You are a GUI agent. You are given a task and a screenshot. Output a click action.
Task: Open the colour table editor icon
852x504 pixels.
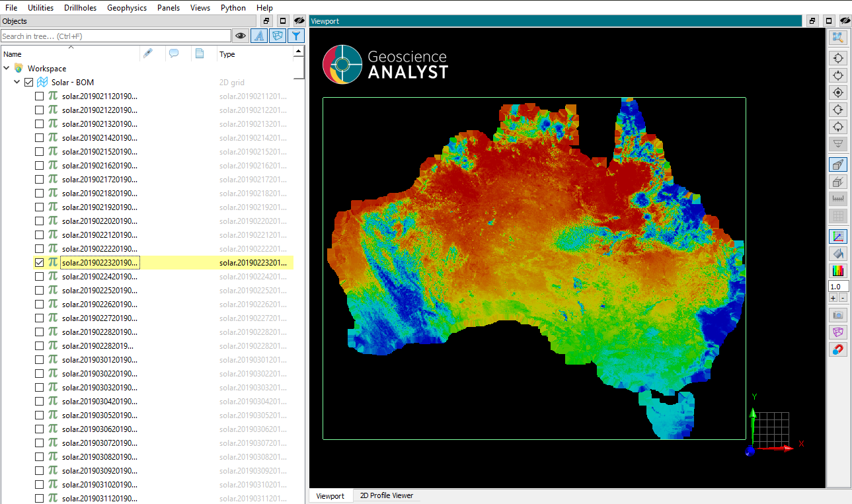(838, 270)
